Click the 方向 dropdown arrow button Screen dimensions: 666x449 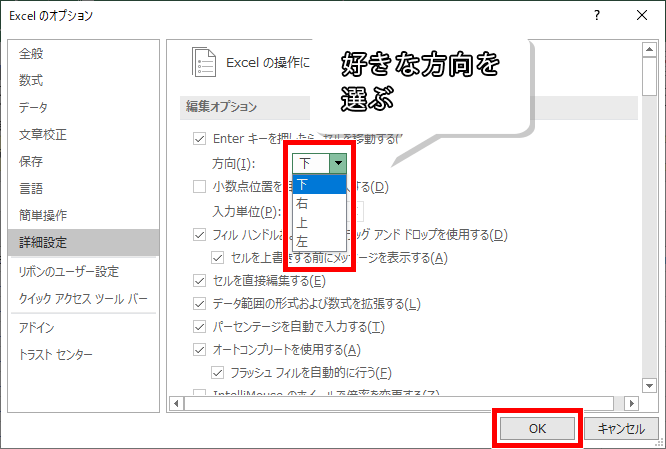pyautogui.click(x=338, y=163)
